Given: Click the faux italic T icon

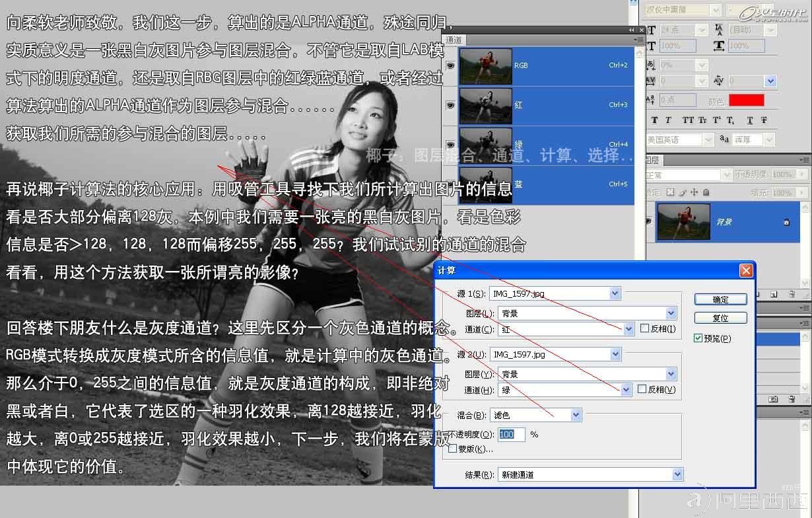Looking at the screenshot, I should click(668, 120).
